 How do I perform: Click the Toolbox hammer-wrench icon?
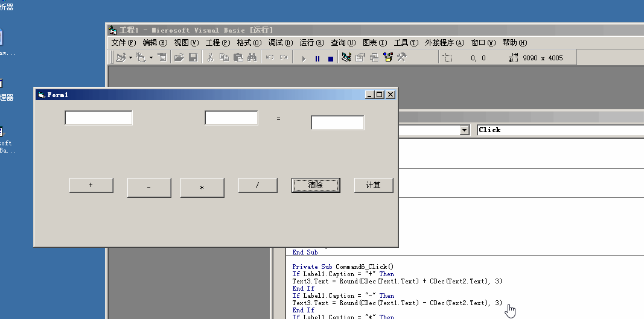pos(401,58)
